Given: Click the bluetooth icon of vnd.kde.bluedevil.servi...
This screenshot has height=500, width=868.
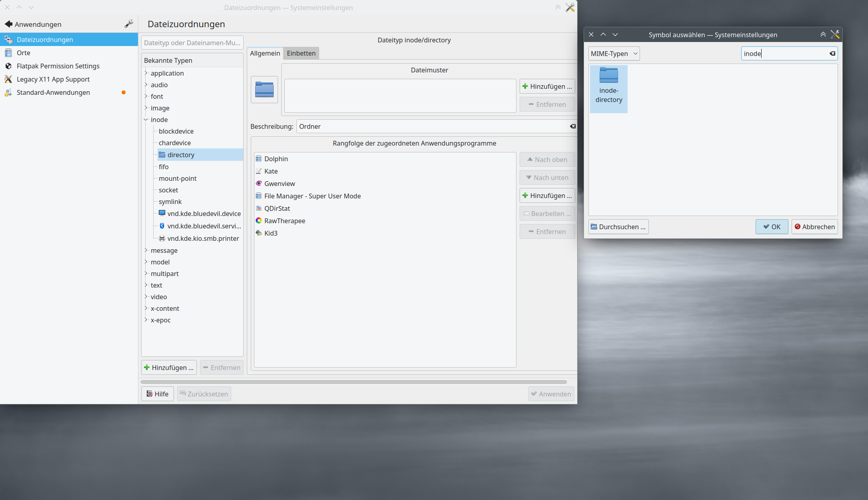Looking at the screenshot, I should (162, 226).
